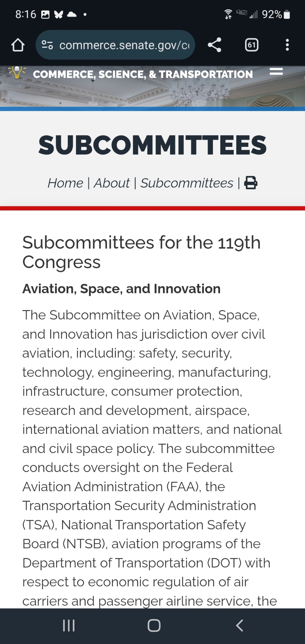Tap the lightbulb logo in site header
This screenshot has height=644, width=305.
[x=17, y=72]
